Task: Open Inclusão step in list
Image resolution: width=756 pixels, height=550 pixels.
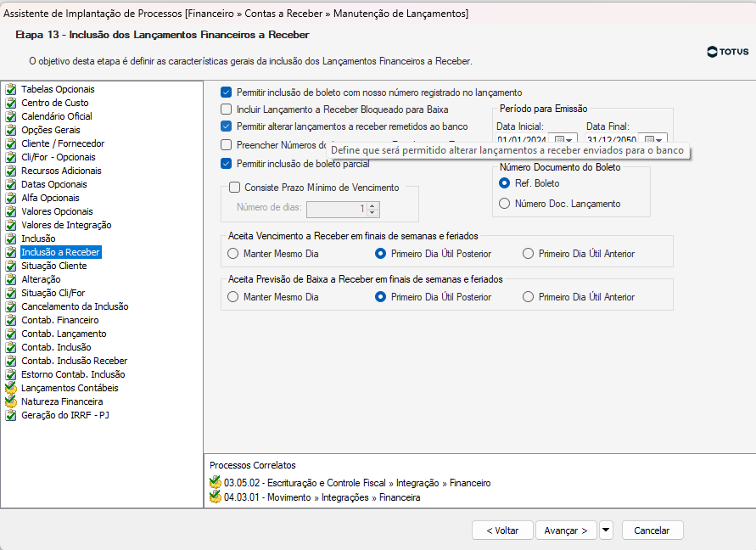Action: click(x=38, y=239)
